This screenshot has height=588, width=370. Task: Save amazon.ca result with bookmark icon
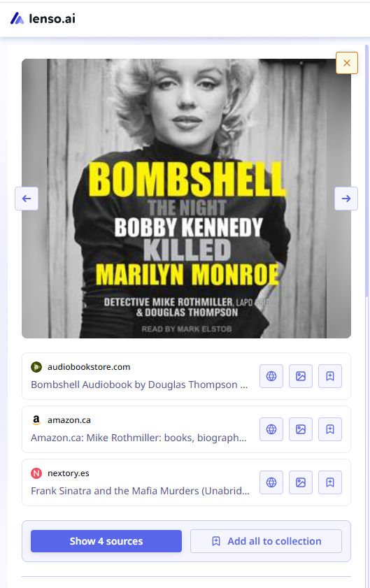point(330,429)
